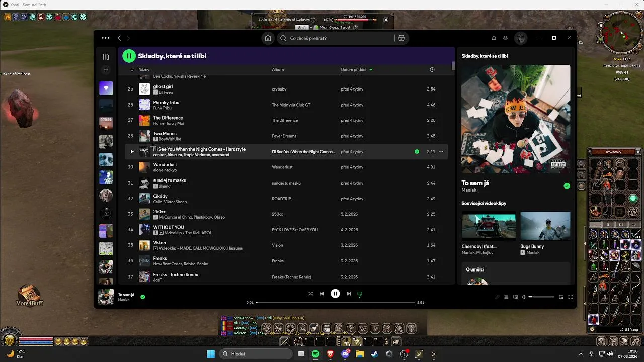644x362 pixels.
Task: Create a new playlist with plus icon
Action: (106, 70)
